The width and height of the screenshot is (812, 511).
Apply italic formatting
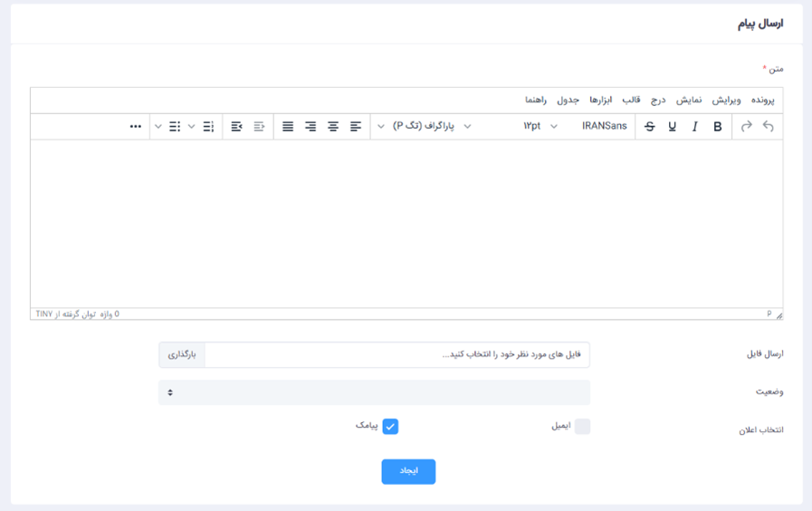[694, 127]
